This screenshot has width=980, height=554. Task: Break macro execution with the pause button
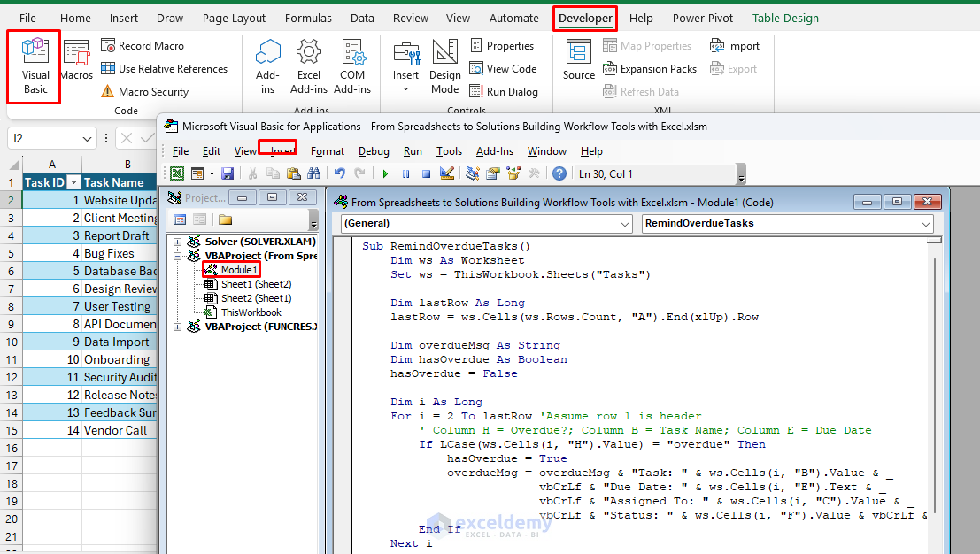[x=405, y=173]
